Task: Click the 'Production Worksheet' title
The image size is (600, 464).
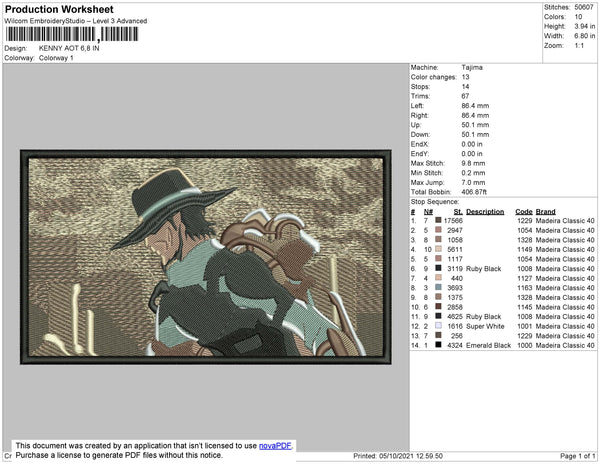Action: [x=59, y=10]
